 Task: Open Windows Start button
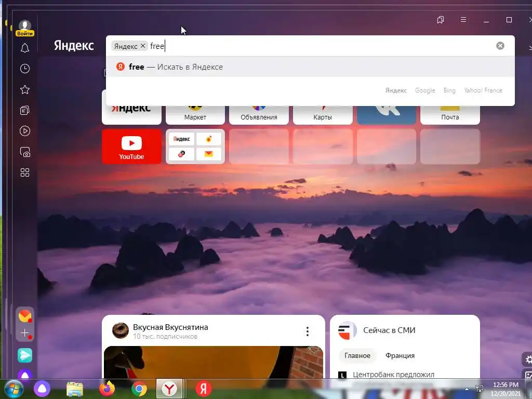coord(13,389)
